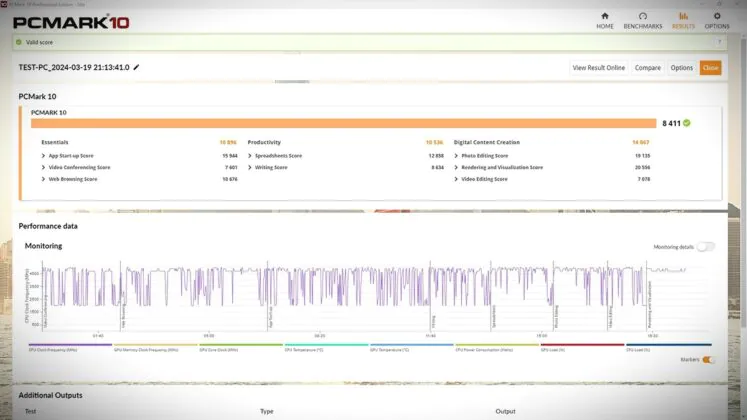Viewport: 747px width, 420px height.
Task: Toggle the Monitoring details switch
Action: (x=706, y=247)
